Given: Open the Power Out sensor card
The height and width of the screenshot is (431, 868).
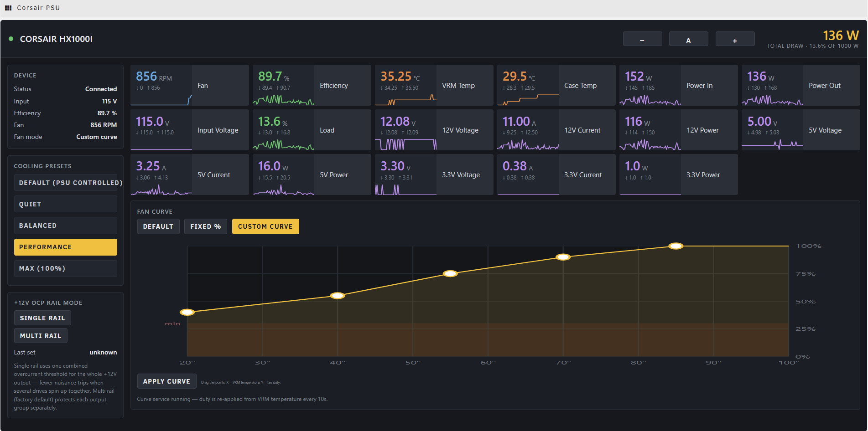Looking at the screenshot, I should 801,85.
